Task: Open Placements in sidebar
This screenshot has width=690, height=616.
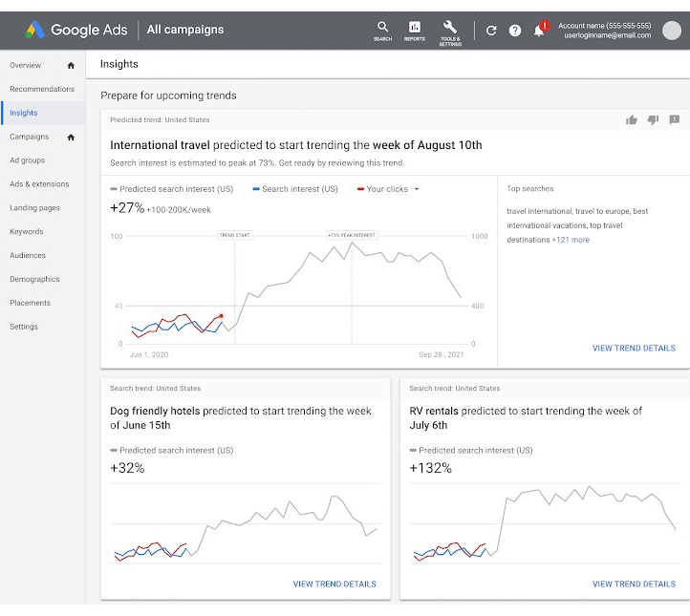Action: click(x=30, y=303)
